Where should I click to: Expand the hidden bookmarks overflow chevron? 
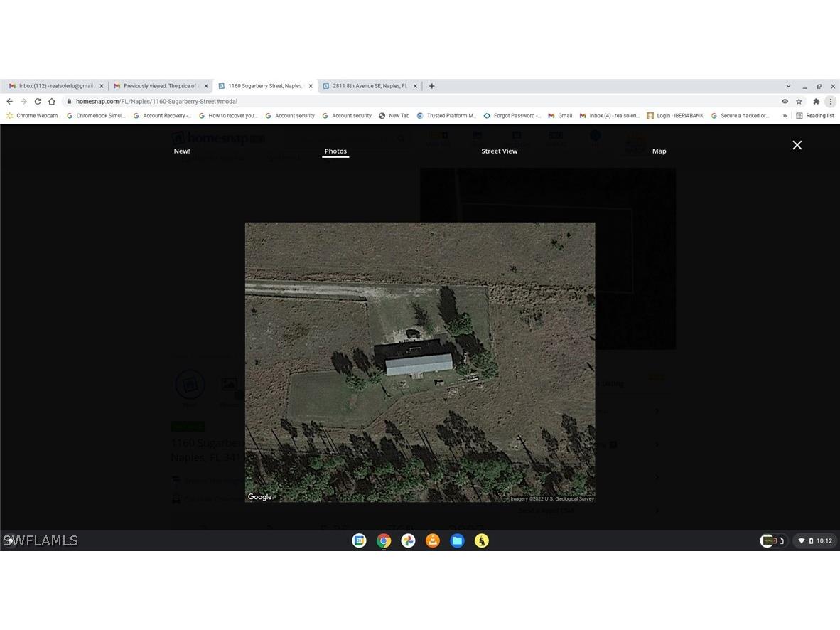click(785, 116)
